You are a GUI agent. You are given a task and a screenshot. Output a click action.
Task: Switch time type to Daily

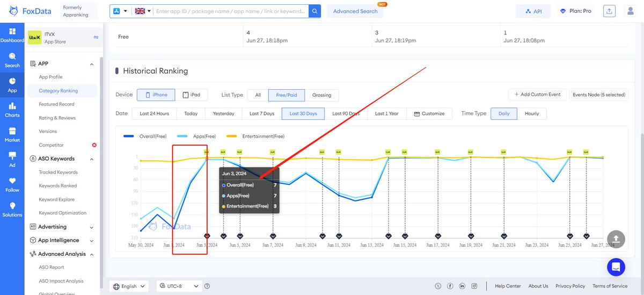(x=504, y=113)
